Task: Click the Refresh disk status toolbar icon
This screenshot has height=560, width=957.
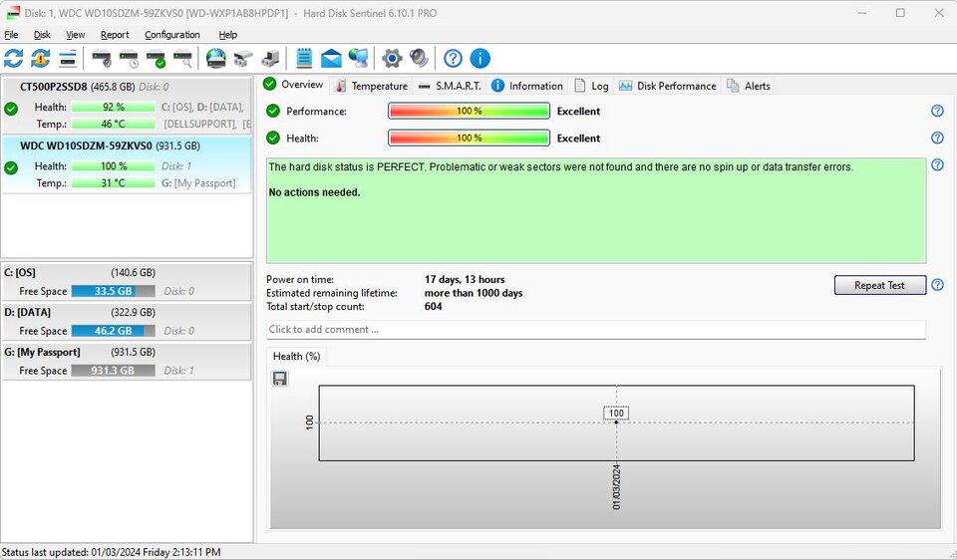Action: click(x=13, y=59)
